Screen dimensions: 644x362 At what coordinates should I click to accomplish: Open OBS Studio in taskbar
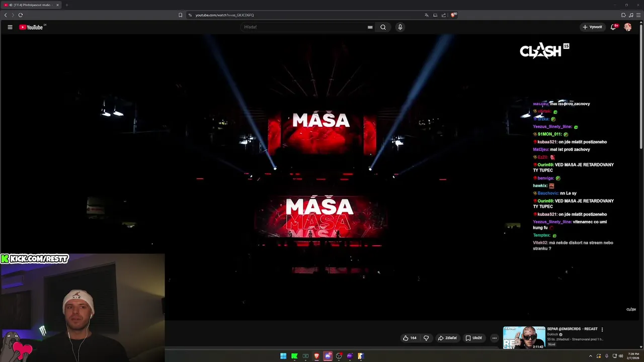coord(339,356)
